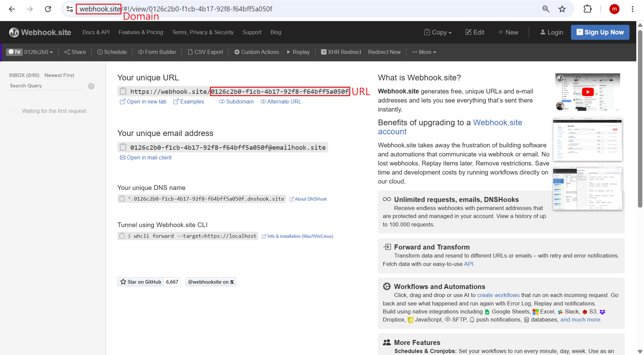
Task: Click the Login button
Action: click(552, 32)
